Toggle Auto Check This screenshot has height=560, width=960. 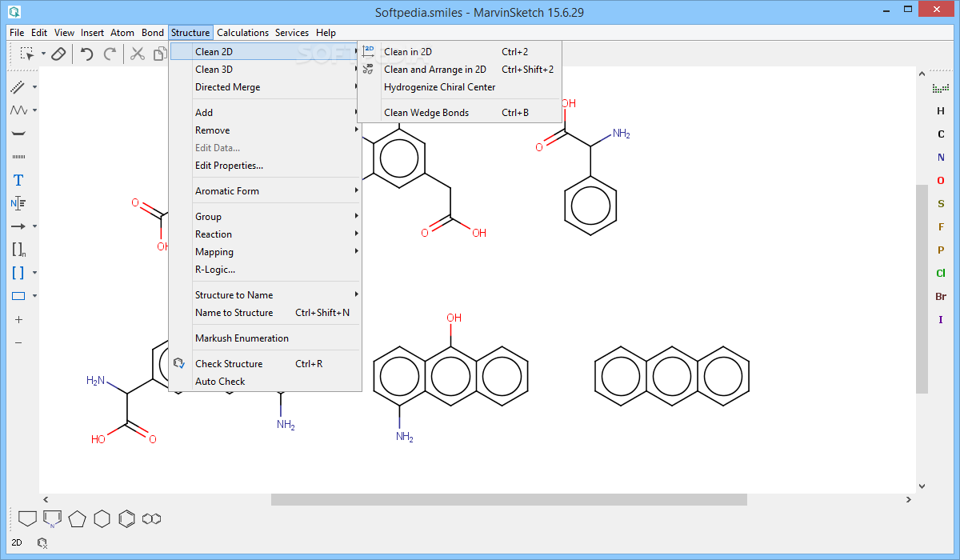[266, 382]
